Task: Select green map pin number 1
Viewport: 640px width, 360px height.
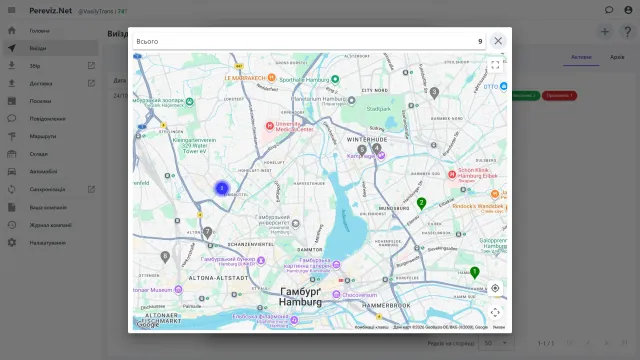Action: tap(474, 272)
